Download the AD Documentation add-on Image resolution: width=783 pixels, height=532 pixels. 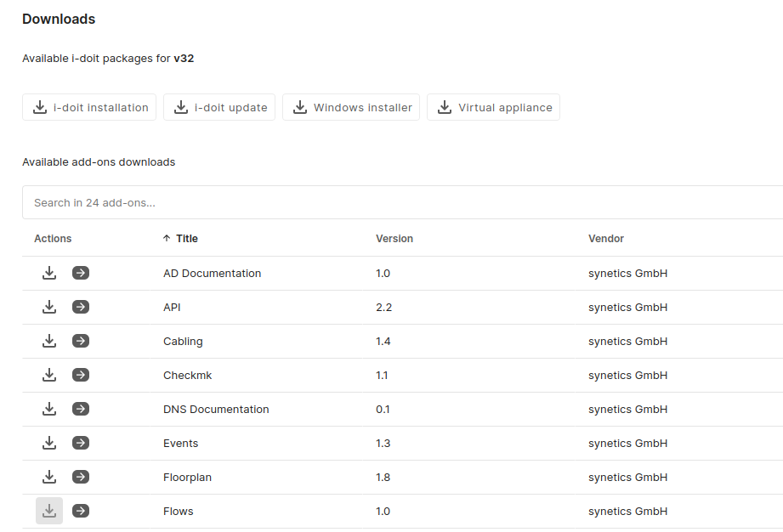coord(49,273)
